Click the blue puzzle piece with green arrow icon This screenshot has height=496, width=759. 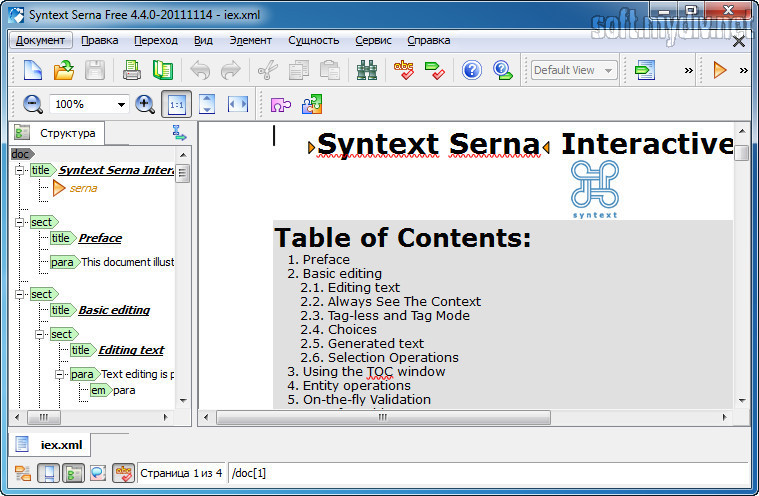[312, 104]
